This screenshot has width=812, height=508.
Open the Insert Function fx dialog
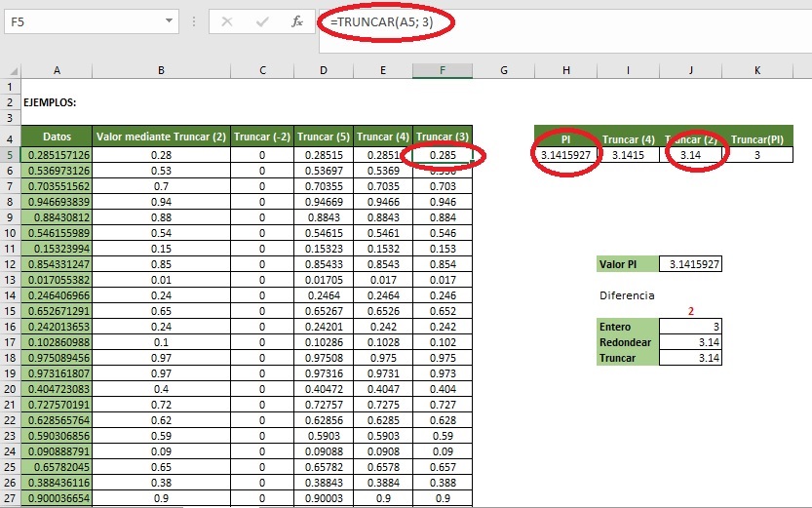click(295, 20)
